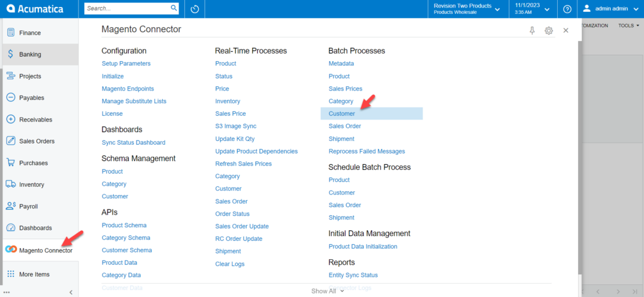Open the Clear Logs link
This screenshot has height=297, width=644.
pyautogui.click(x=230, y=264)
